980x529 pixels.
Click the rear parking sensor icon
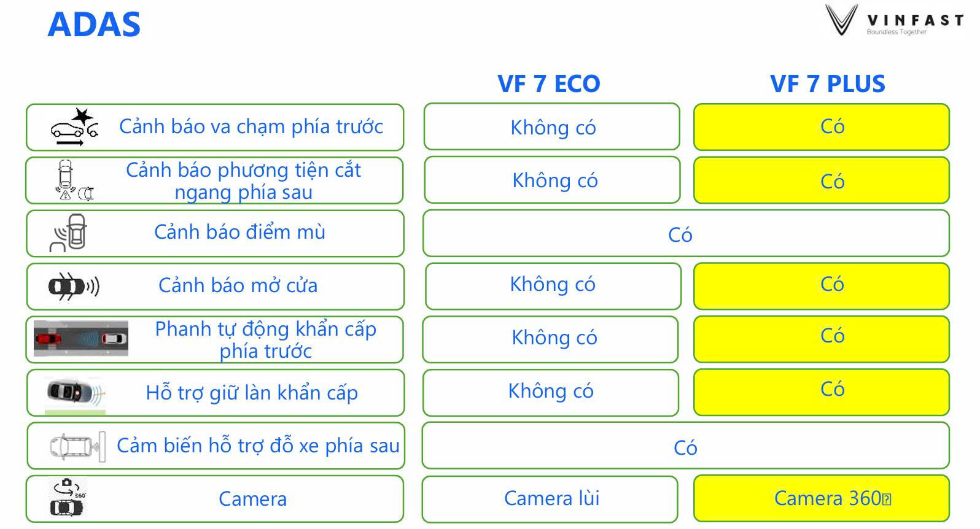point(77,446)
